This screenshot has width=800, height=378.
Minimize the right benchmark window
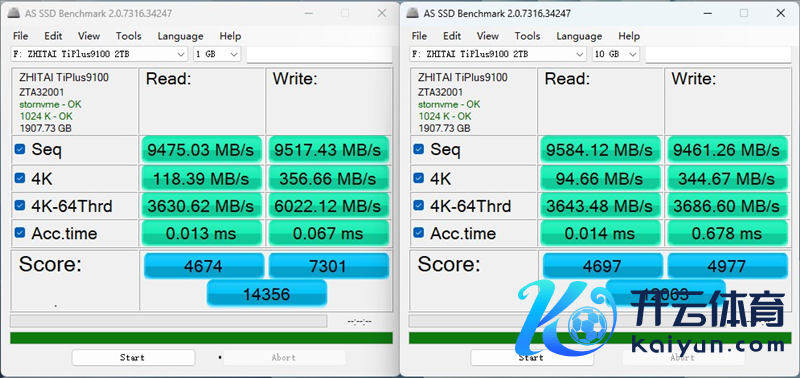pos(707,13)
